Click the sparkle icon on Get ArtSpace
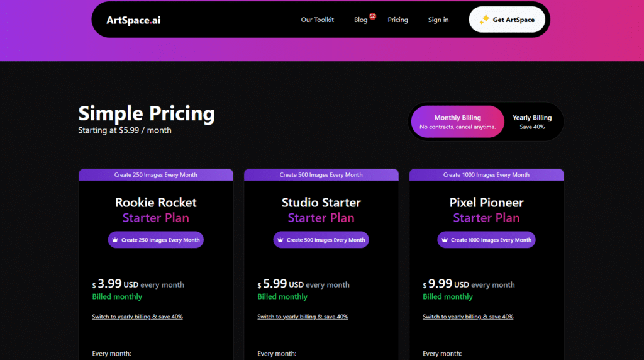 coord(485,19)
